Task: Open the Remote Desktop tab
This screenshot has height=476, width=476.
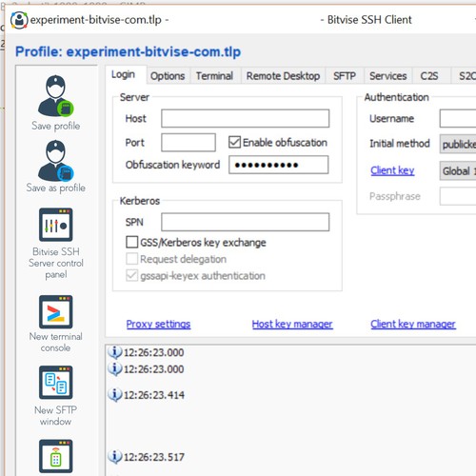Action: tap(283, 76)
